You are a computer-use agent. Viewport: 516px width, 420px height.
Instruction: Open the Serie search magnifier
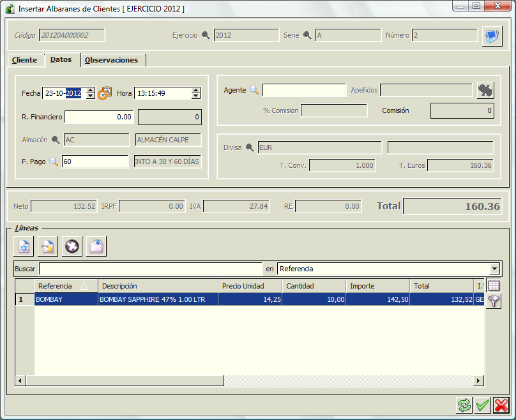point(307,35)
